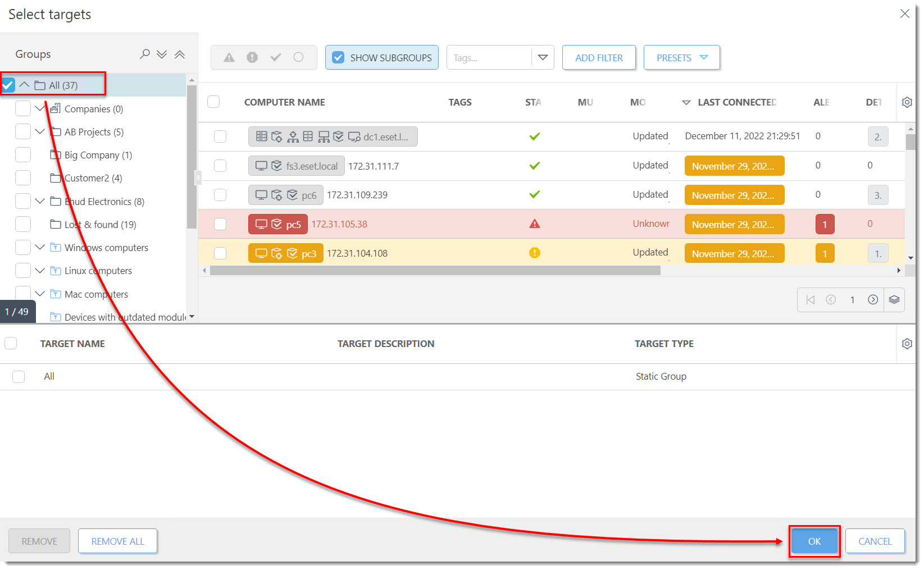
Task: Click pc5 red warning status icon
Action: pyautogui.click(x=535, y=224)
